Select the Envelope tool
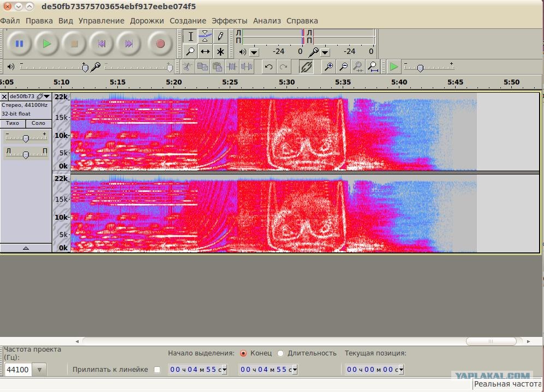Image resolution: width=544 pixels, height=392 pixels. tap(205, 37)
